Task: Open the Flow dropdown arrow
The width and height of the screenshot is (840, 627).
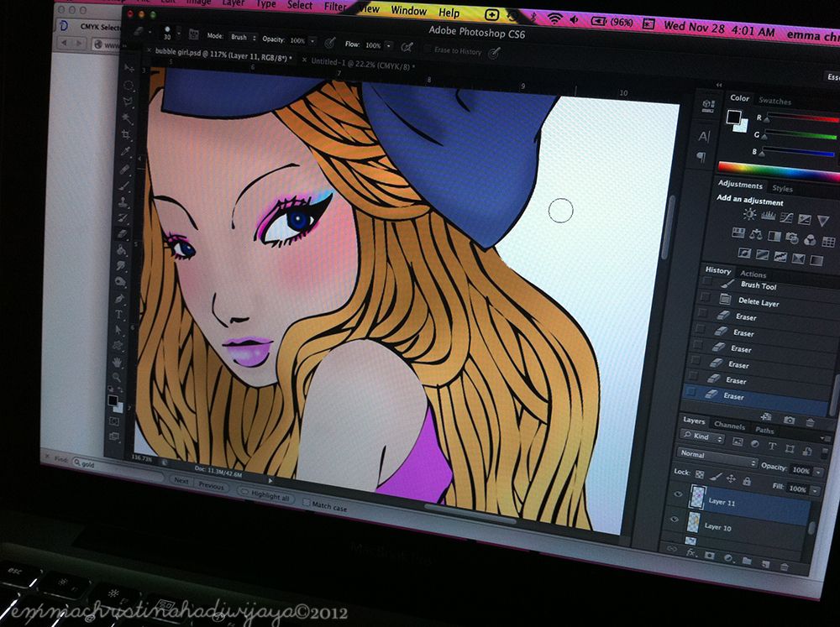Action: [x=389, y=46]
